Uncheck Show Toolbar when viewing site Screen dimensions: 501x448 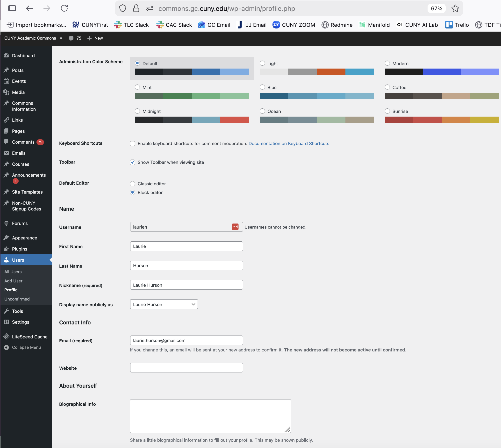point(133,162)
